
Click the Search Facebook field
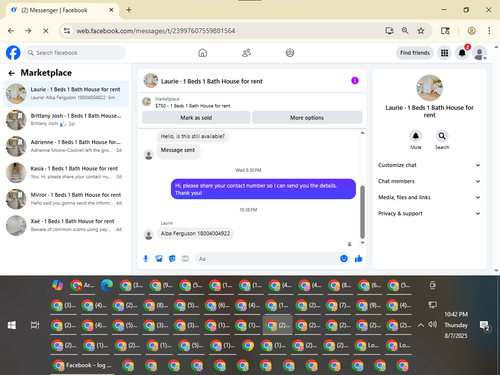pos(75,53)
